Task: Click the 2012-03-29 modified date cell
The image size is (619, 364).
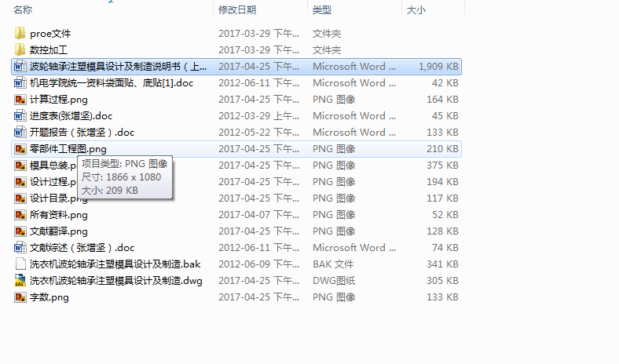Action: click(x=259, y=116)
